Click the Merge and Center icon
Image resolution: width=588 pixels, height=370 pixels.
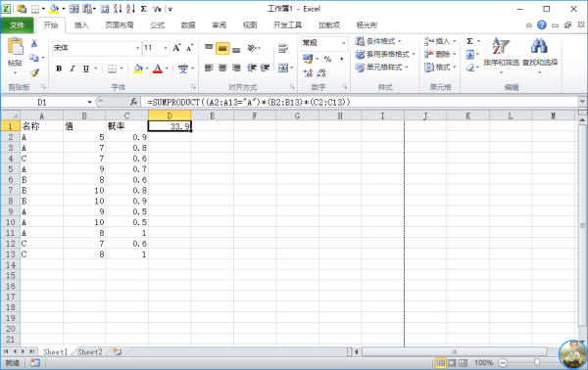(x=283, y=68)
